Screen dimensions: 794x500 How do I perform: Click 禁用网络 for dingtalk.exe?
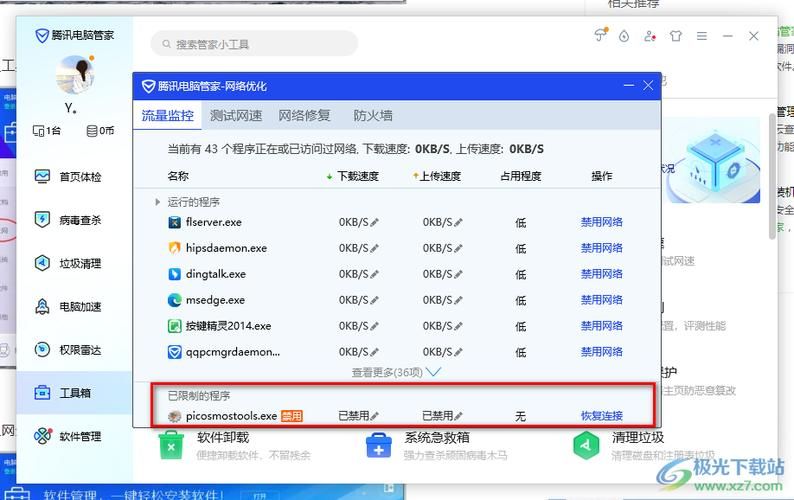tap(602, 274)
